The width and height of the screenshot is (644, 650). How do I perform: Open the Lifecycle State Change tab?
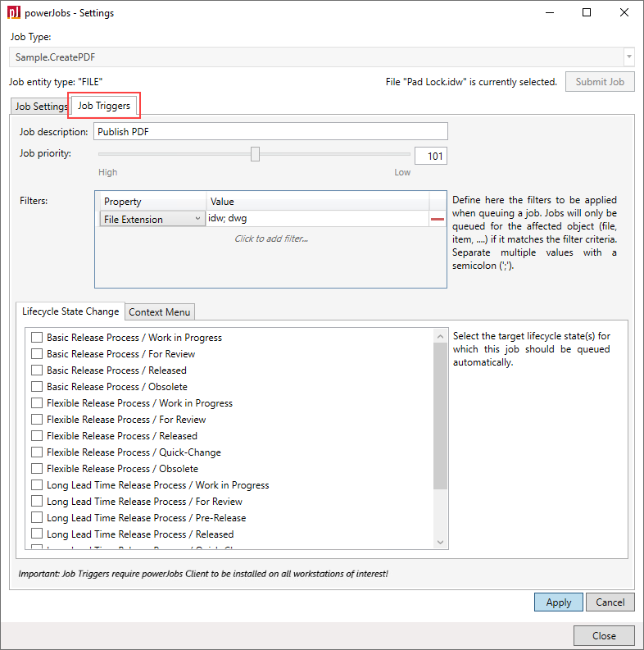[70, 311]
